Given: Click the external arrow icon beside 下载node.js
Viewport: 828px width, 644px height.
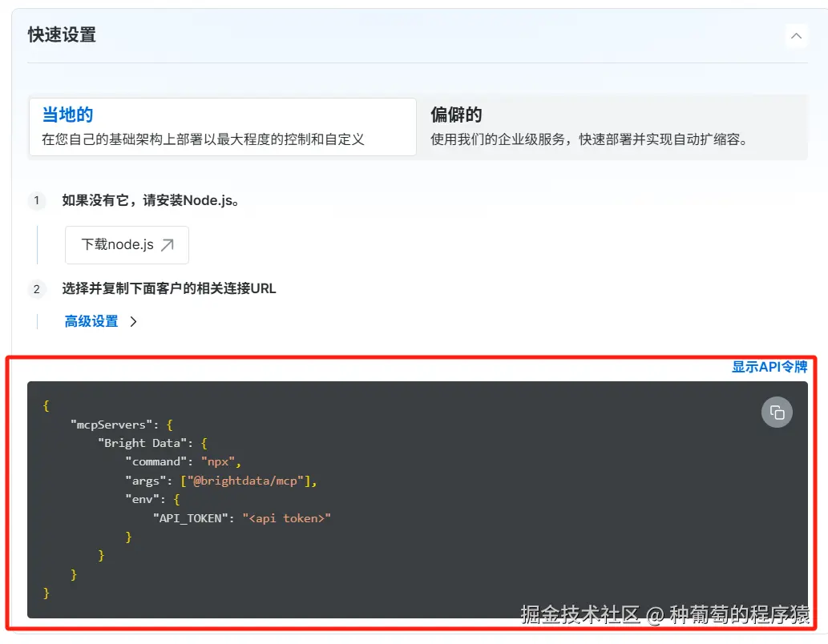Looking at the screenshot, I should point(168,245).
